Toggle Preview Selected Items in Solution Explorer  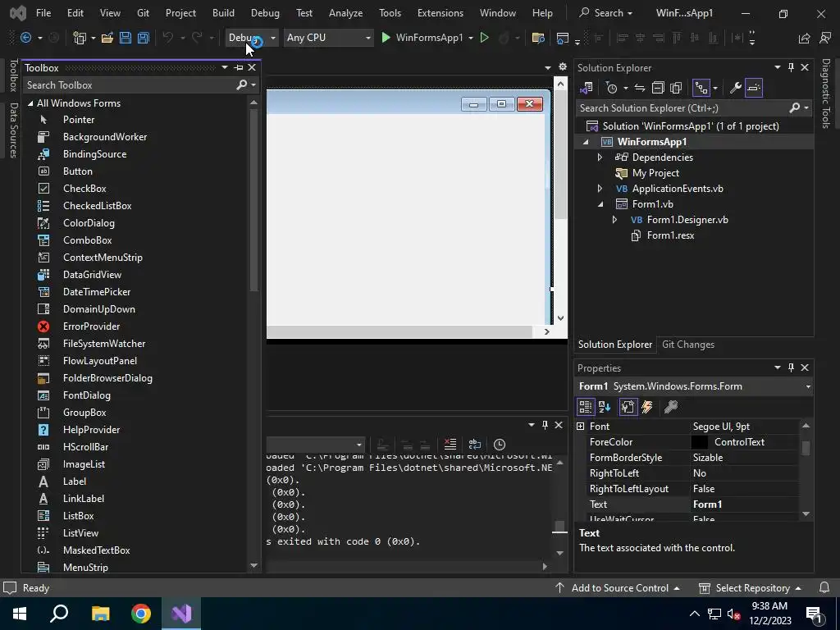754,88
